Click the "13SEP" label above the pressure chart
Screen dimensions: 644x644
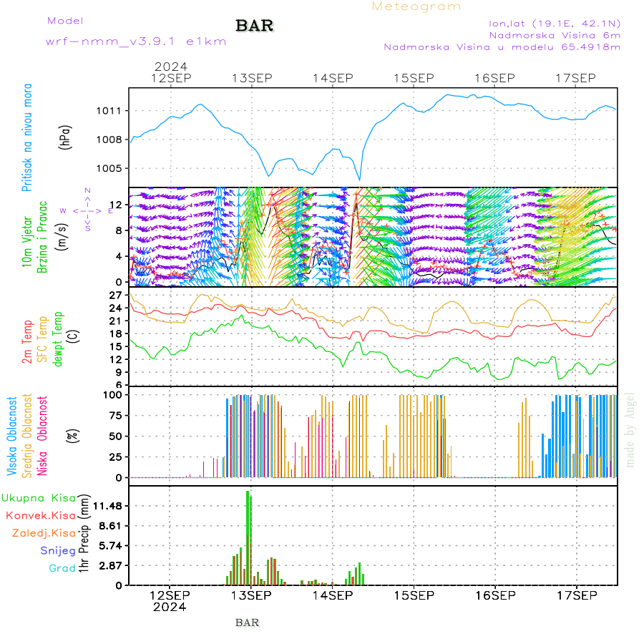coord(252,78)
